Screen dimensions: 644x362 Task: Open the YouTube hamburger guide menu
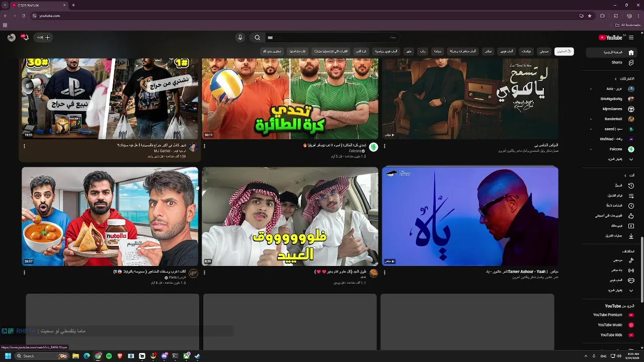[x=631, y=37]
